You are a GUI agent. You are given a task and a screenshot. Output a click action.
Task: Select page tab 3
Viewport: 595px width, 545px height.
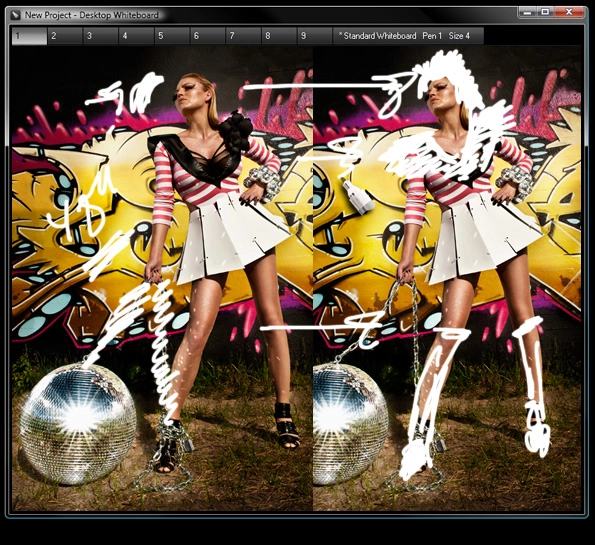pos(101,36)
